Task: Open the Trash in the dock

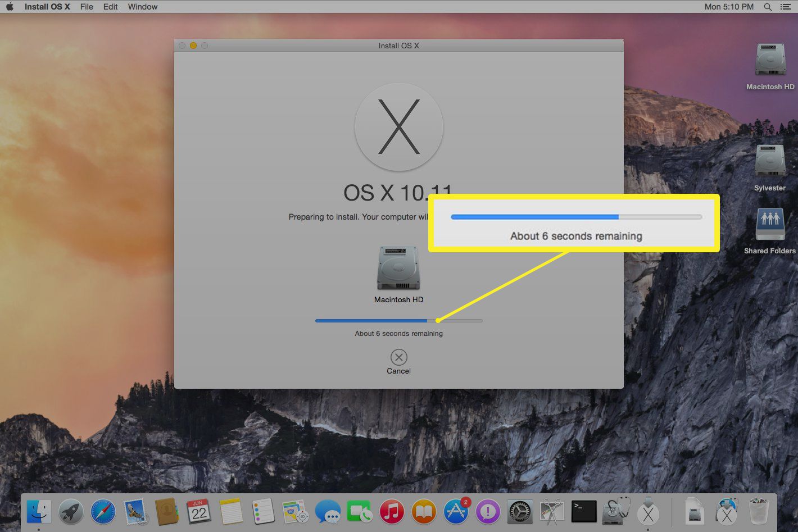Action: click(759, 512)
